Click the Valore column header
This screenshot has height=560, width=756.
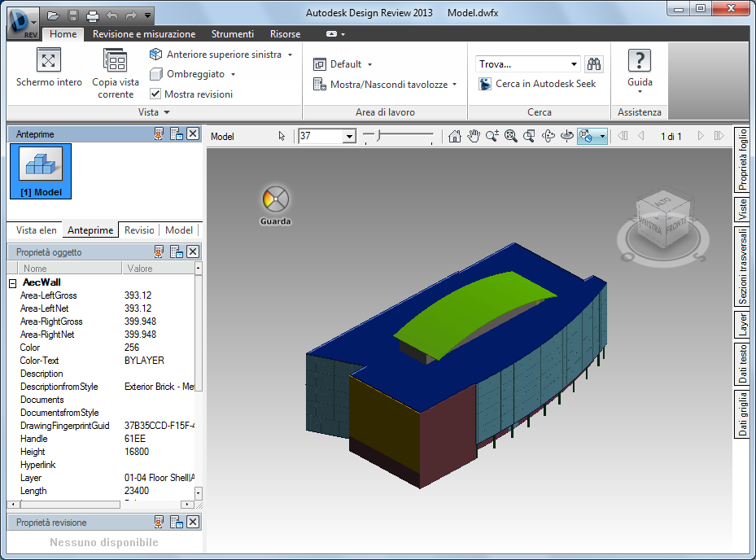coord(158,268)
